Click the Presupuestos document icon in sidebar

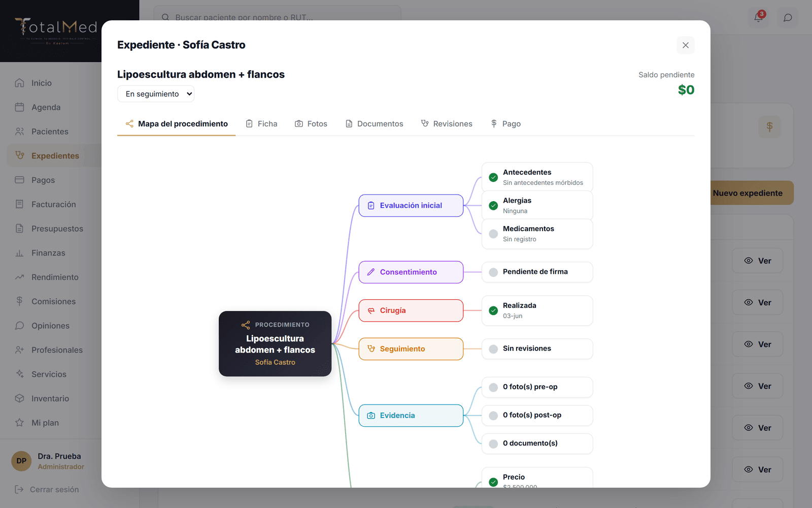point(20,229)
